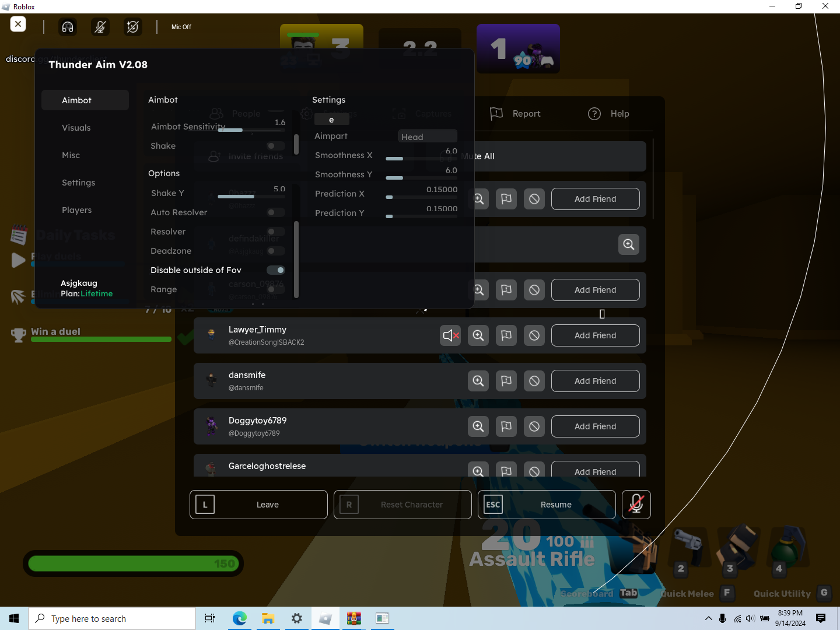Open the Report tab in Roblox menu
Screen dimensions: 840x630
point(516,114)
